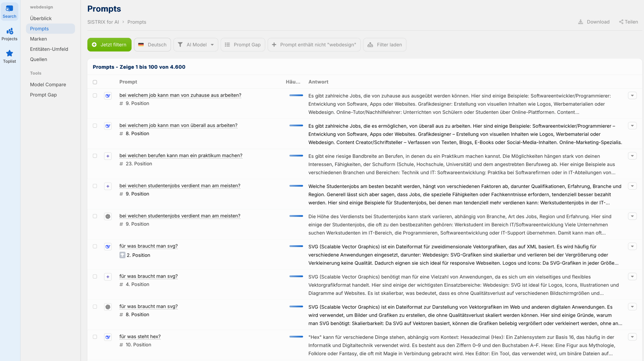Expand the answer for 'praktikum machen' row
Image resolution: width=644 pixels, height=361 pixels.
tap(632, 156)
